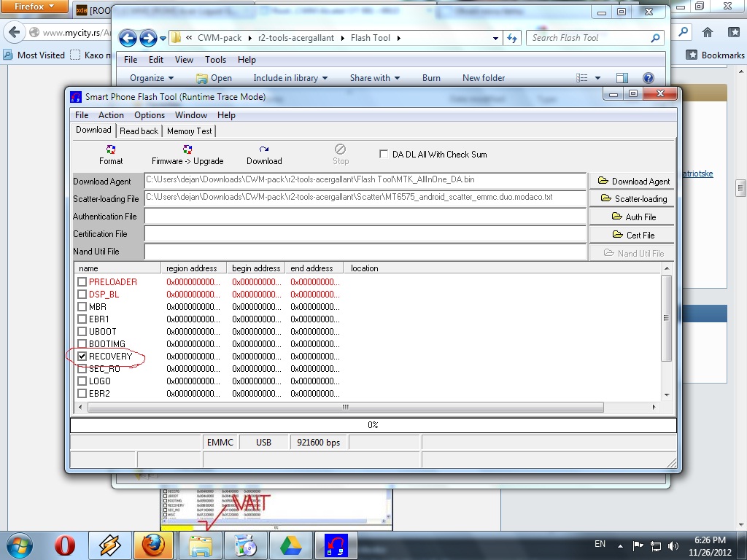Expand the Organize dropdown in Explorer

[152, 78]
